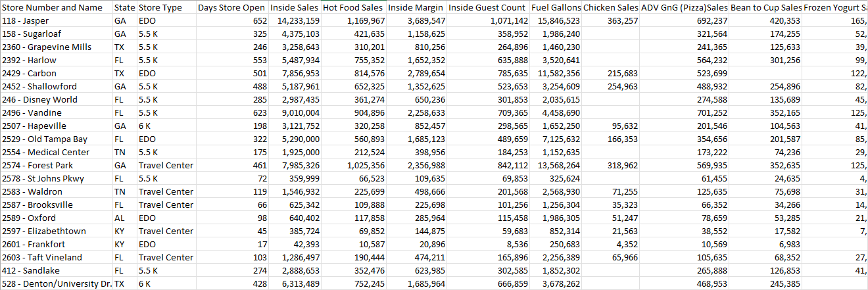Select the 'Inside Guest Count' header cell
Image resolution: width=868 pixels, height=290 pixels.
coord(488,8)
